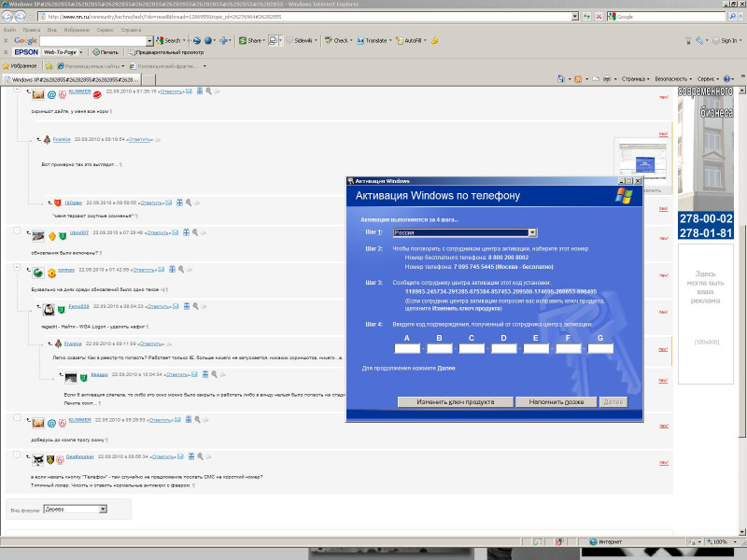
Task: Collapse the thread started by zormax
Action: [17, 268]
